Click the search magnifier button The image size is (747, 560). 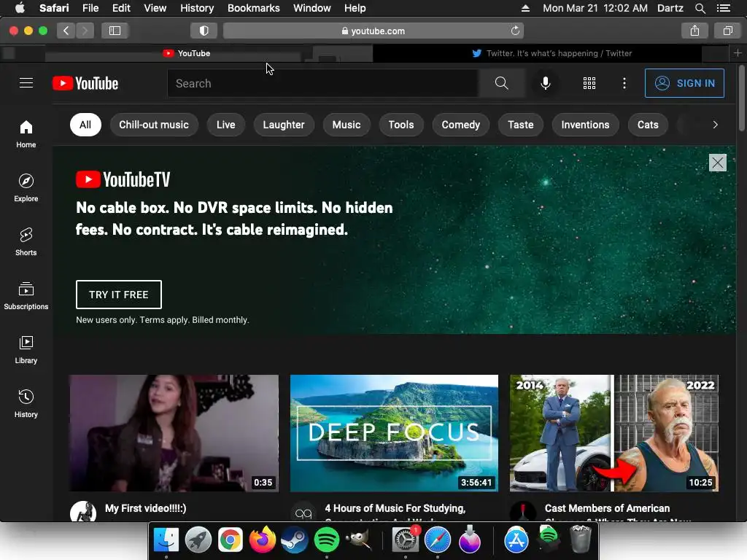tap(502, 83)
